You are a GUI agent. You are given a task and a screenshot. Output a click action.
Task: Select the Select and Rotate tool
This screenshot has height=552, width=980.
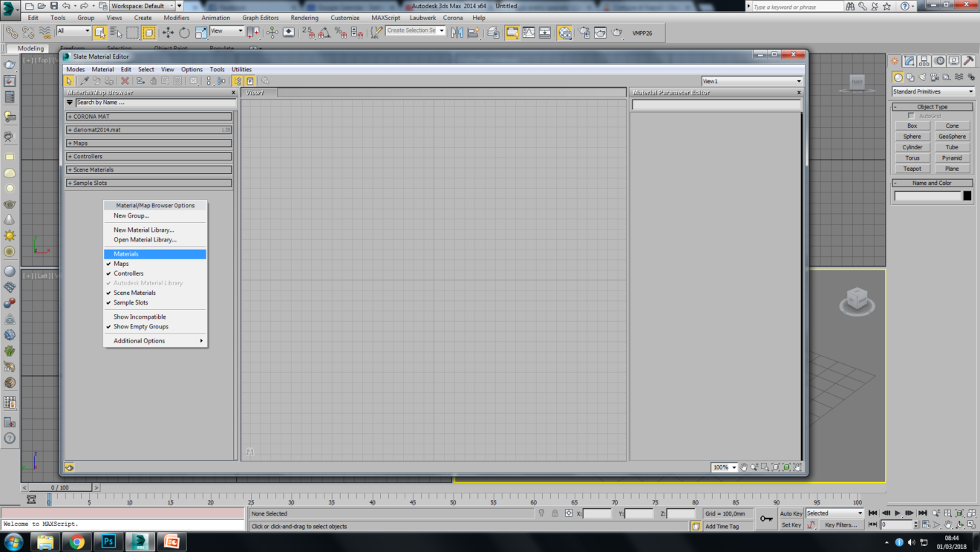pyautogui.click(x=184, y=33)
